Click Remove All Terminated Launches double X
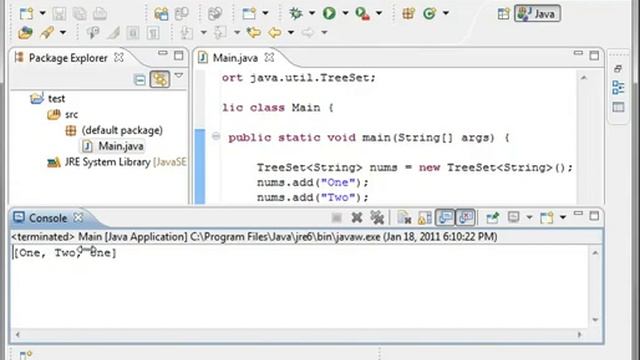This screenshot has height=360, width=640. click(x=377, y=218)
